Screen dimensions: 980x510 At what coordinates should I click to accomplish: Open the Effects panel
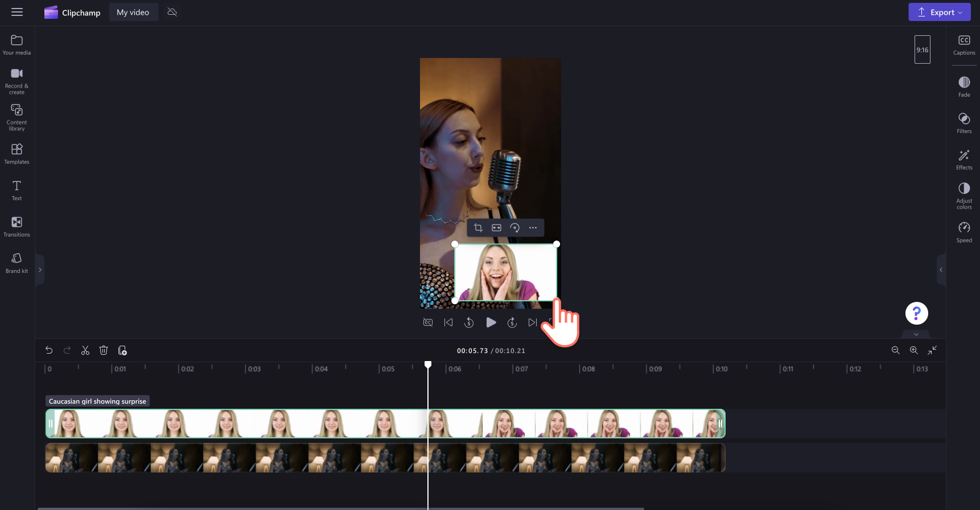tap(964, 160)
